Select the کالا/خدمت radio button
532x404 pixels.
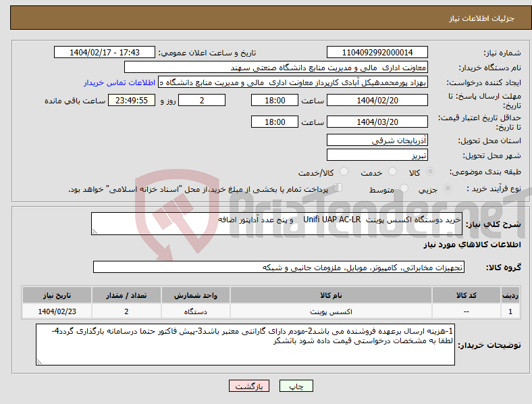(344, 172)
